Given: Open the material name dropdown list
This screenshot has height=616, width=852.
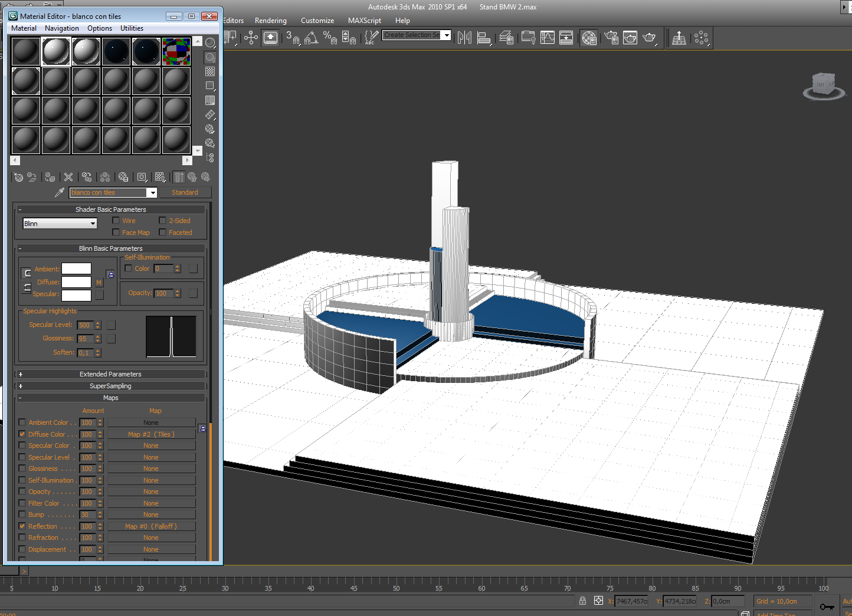Looking at the screenshot, I should click(152, 192).
